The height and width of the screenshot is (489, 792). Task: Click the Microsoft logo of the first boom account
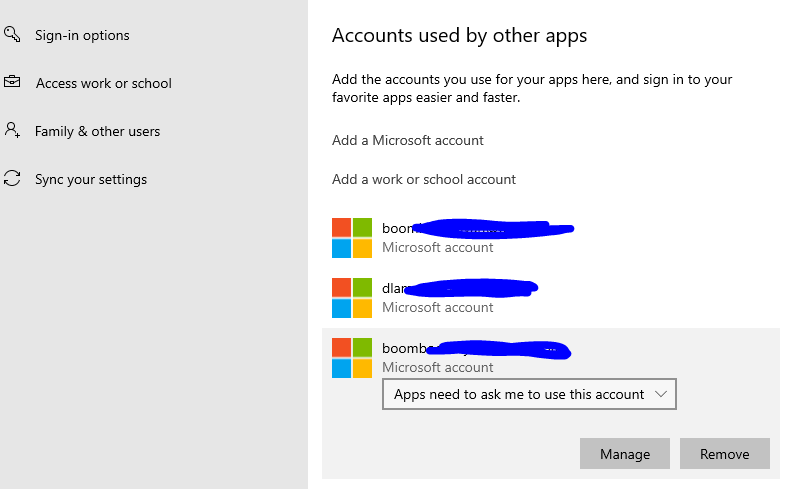[352, 238]
